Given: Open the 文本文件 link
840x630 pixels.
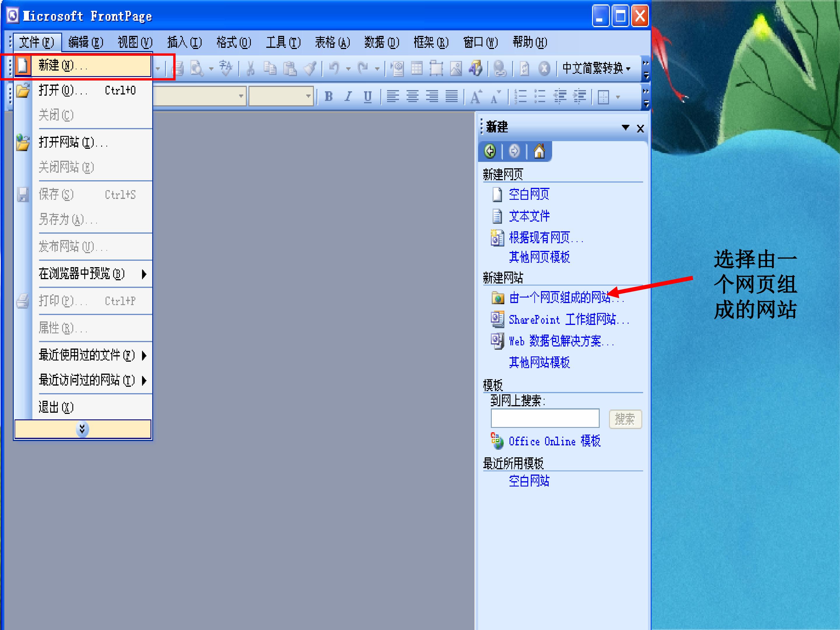Looking at the screenshot, I should tap(529, 216).
